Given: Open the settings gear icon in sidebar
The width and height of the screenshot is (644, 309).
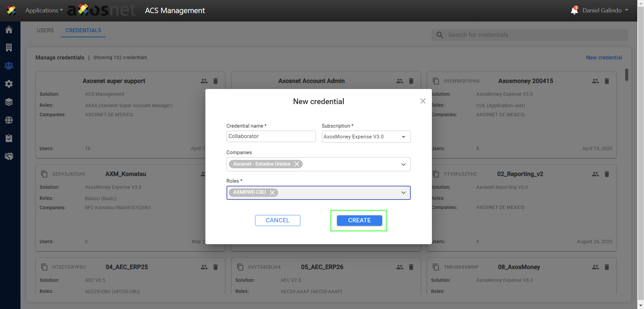Looking at the screenshot, I should pyautogui.click(x=9, y=84).
